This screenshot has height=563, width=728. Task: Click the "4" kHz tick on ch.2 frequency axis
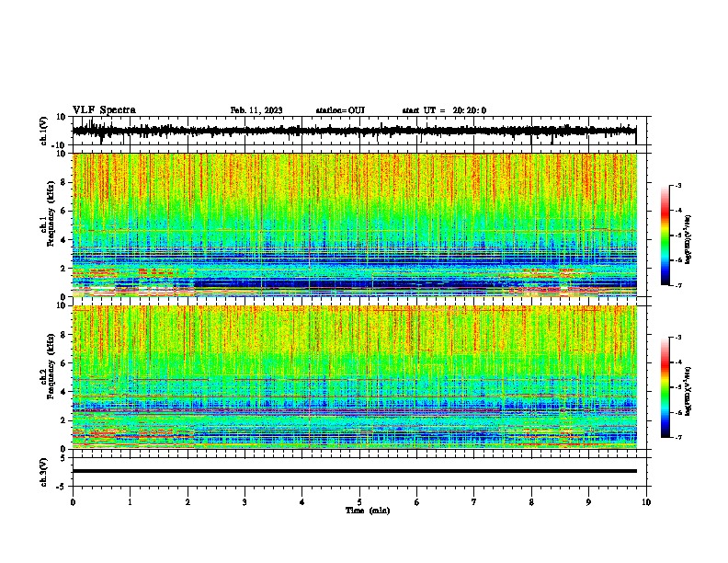tap(63, 392)
